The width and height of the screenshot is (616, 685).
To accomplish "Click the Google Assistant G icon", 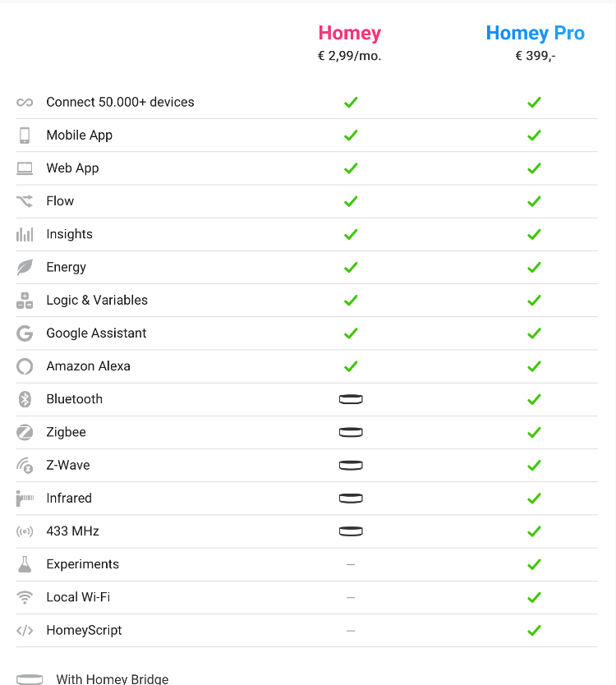I will coord(25,333).
